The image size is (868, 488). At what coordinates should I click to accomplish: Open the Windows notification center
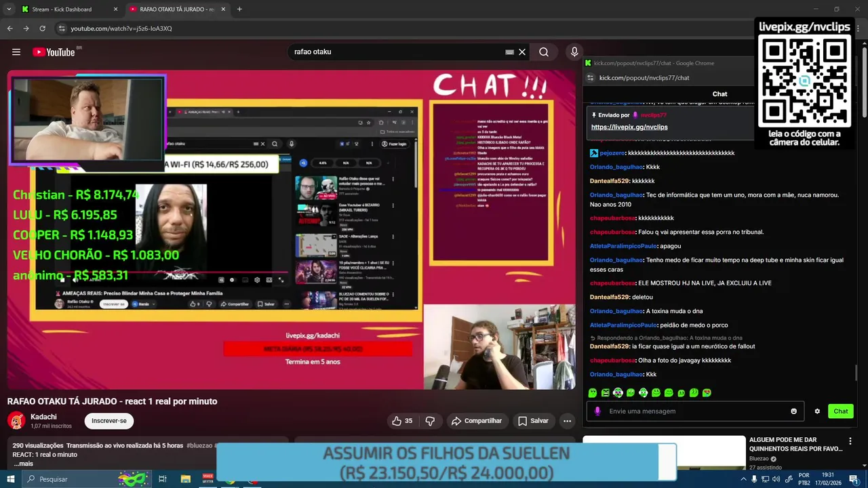(x=854, y=479)
